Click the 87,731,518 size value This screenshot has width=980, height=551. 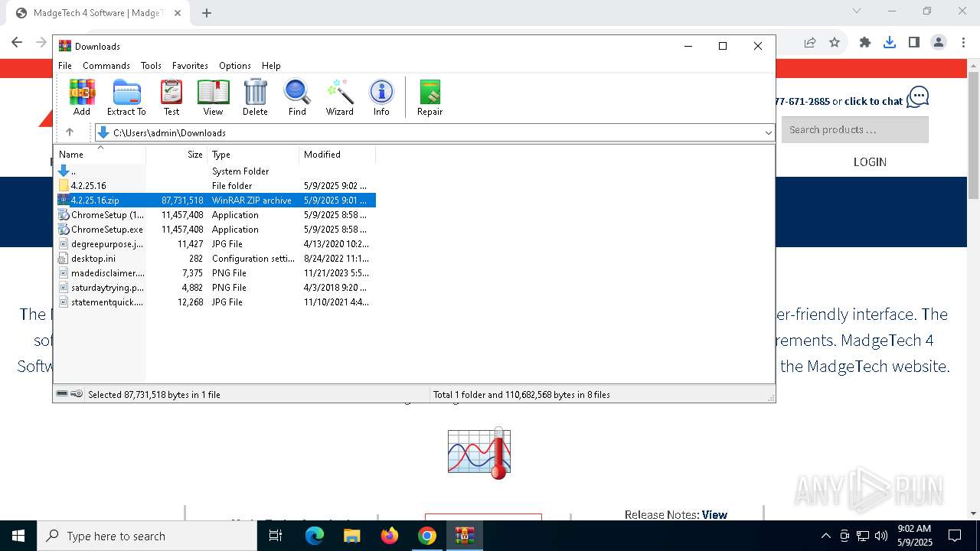point(182,201)
